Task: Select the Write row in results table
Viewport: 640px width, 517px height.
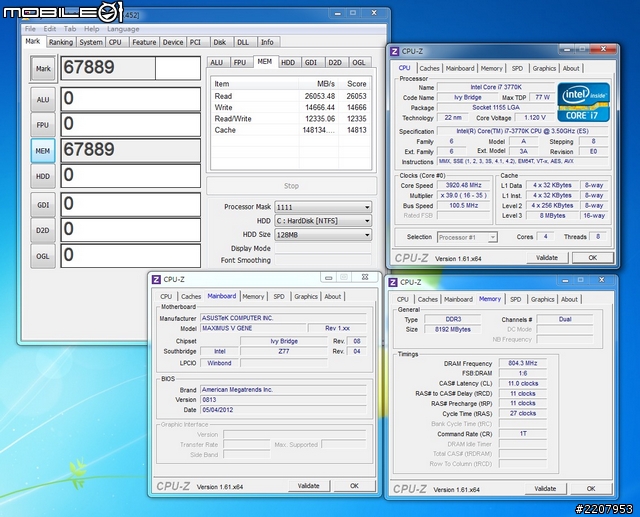Action: click(291, 107)
